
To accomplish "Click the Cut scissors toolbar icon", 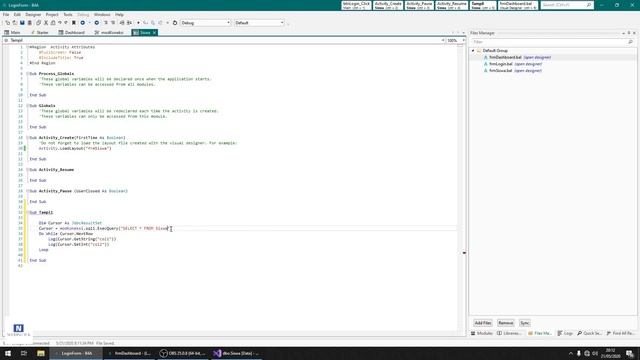I will click(46, 23).
